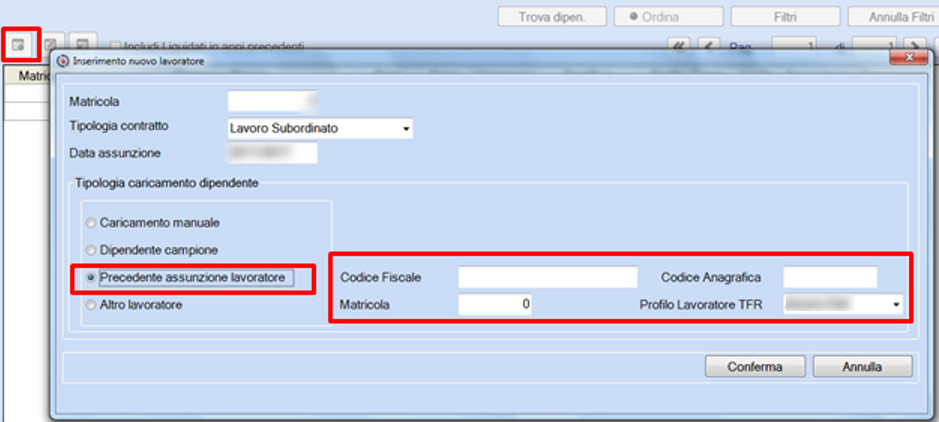Click the Conferma button
This screenshot has width=939, height=422.
(x=755, y=366)
